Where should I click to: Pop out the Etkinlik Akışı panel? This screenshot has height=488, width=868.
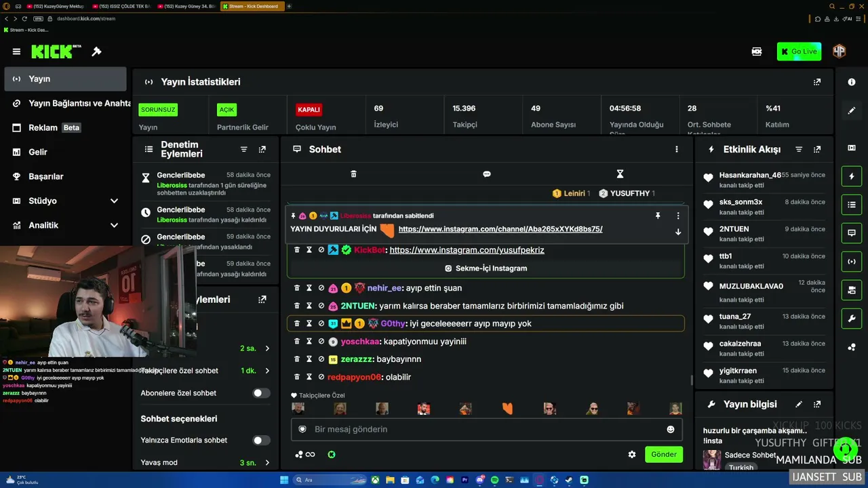pyautogui.click(x=817, y=149)
